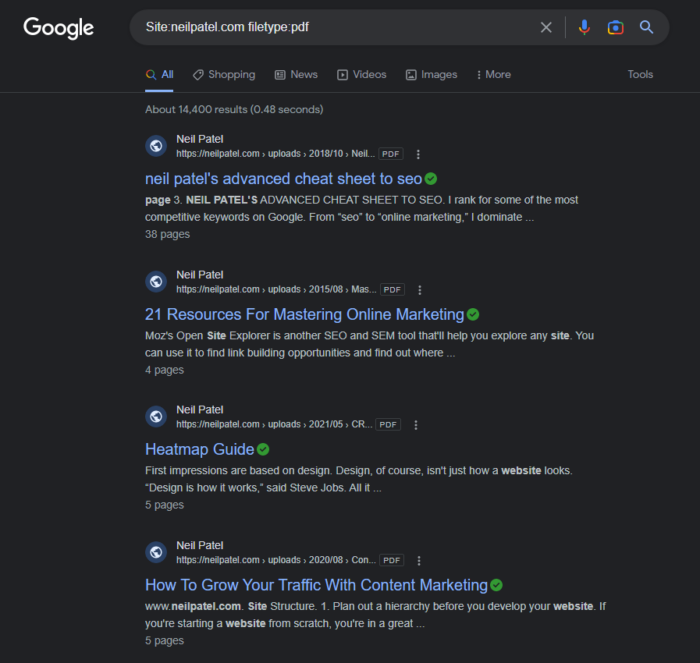Click the snippet starting 'Moz's Open Site Explorer'
Viewport: 700px width, 663px height.
click(x=369, y=344)
